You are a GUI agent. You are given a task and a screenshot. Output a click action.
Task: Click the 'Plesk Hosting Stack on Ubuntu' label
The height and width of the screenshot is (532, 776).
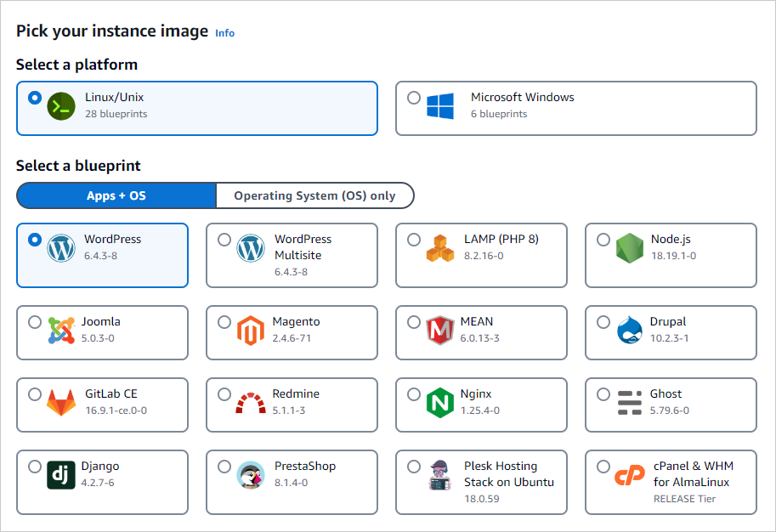(x=509, y=474)
